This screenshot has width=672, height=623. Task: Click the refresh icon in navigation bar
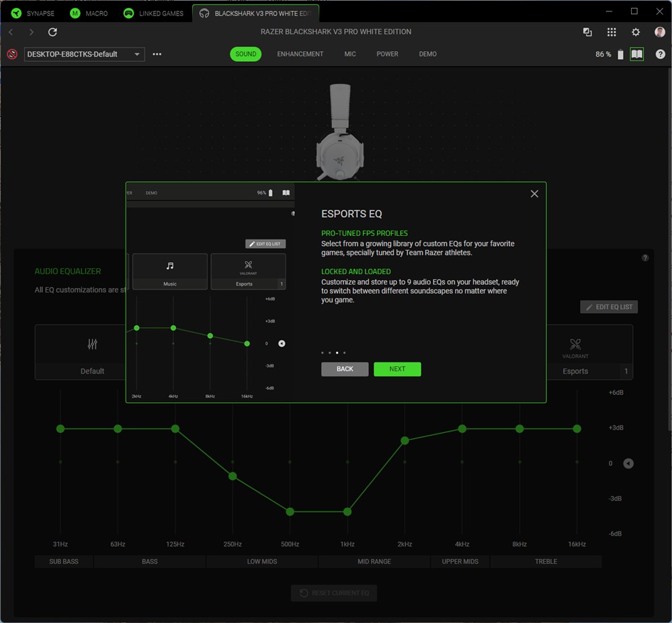tap(52, 32)
